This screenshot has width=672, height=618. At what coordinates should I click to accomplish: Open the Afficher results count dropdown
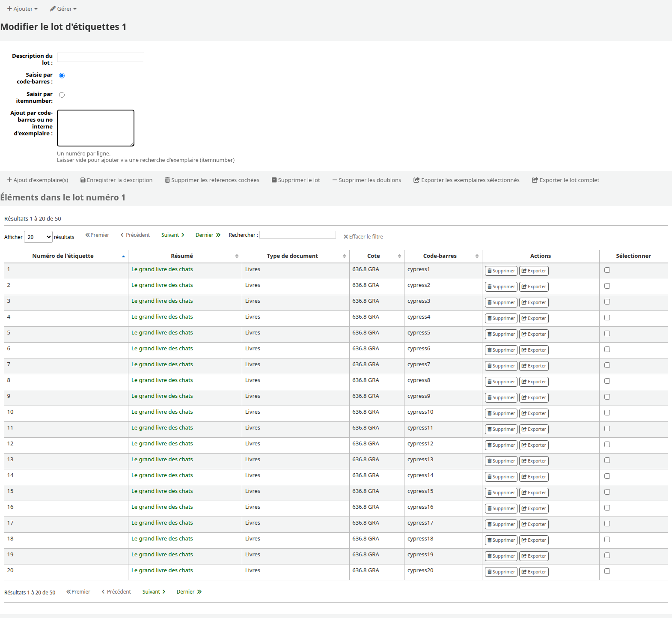(x=38, y=237)
